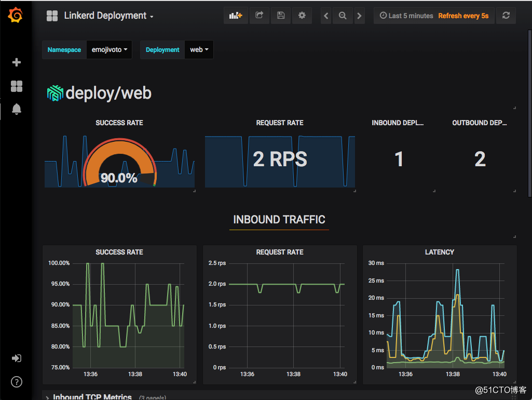Screen dimensions: 532x400
Task: Click the Grafana logo home icon
Action: point(16,15)
